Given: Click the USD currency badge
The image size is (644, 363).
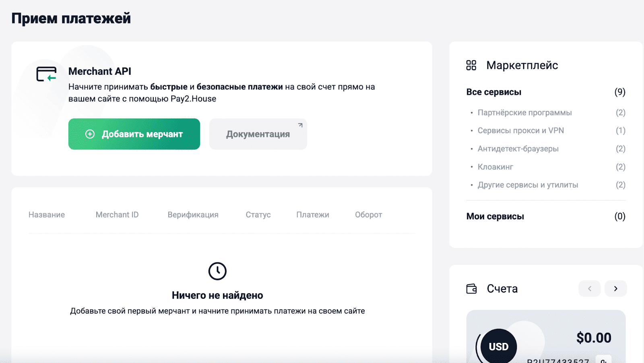Looking at the screenshot, I should tap(498, 346).
